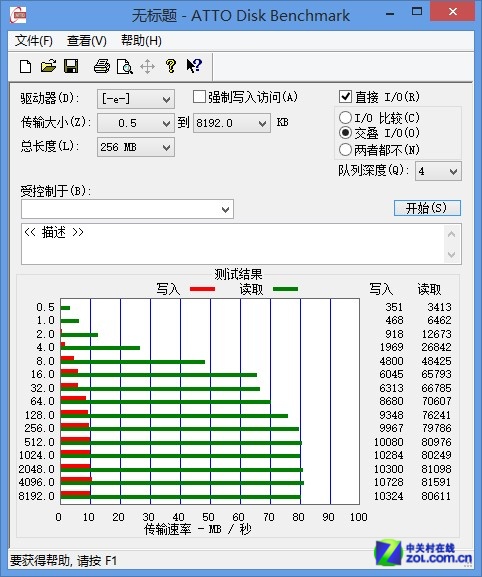The width and height of the screenshot is (482, 577).
Task: Toggle the 直接 I/O(R) checkbox
Action: tap(345, 97)
